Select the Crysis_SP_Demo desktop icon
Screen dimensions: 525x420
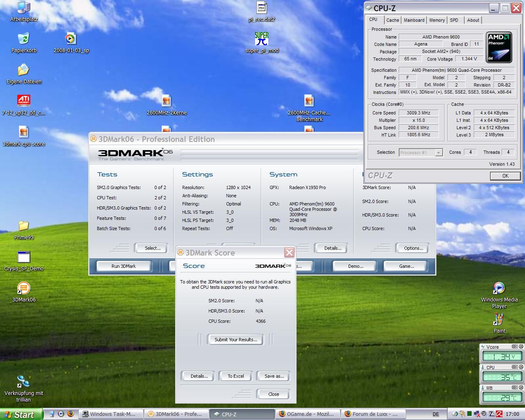point(24,261)
